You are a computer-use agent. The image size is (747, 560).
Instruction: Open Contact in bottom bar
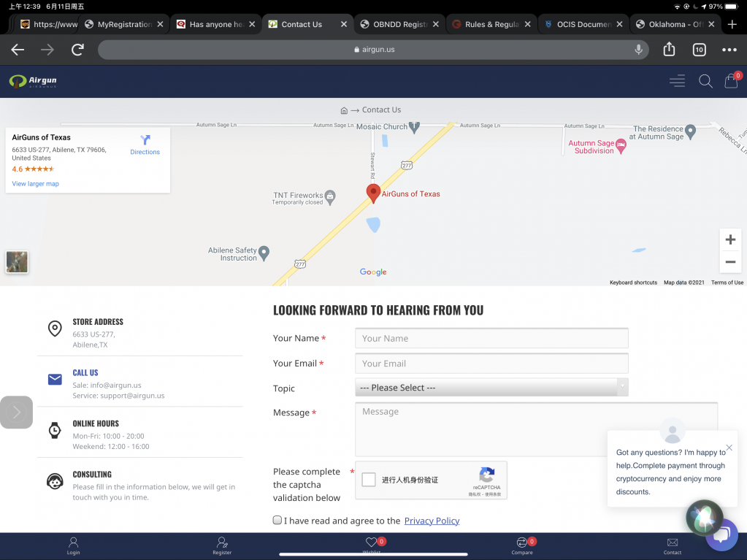pos(673,545)
